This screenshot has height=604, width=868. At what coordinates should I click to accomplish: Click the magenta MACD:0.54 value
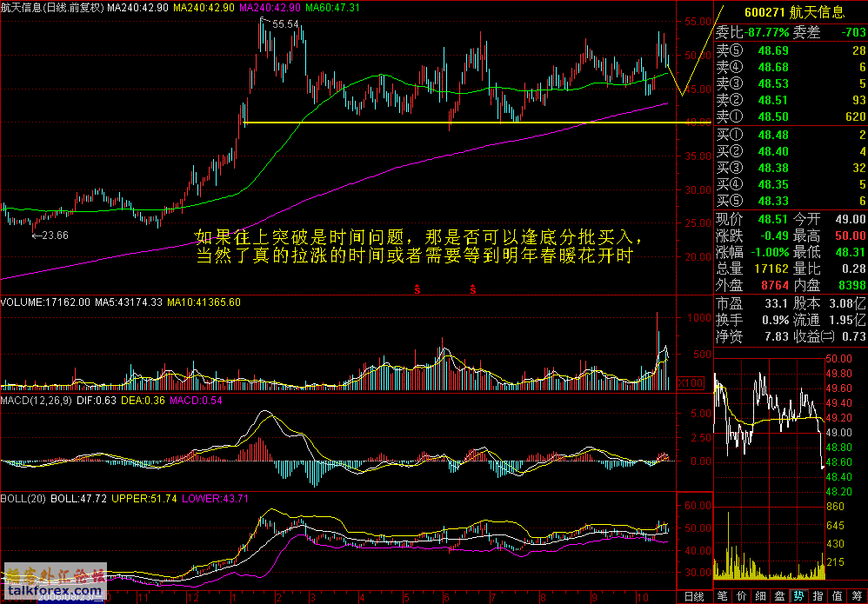tap(196, 401)
